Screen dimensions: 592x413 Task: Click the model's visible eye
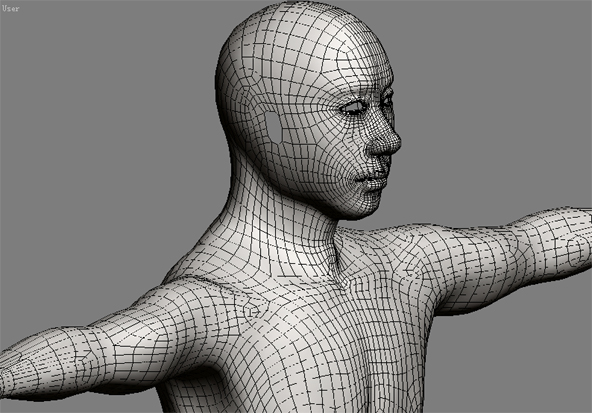tap(354, 108)
